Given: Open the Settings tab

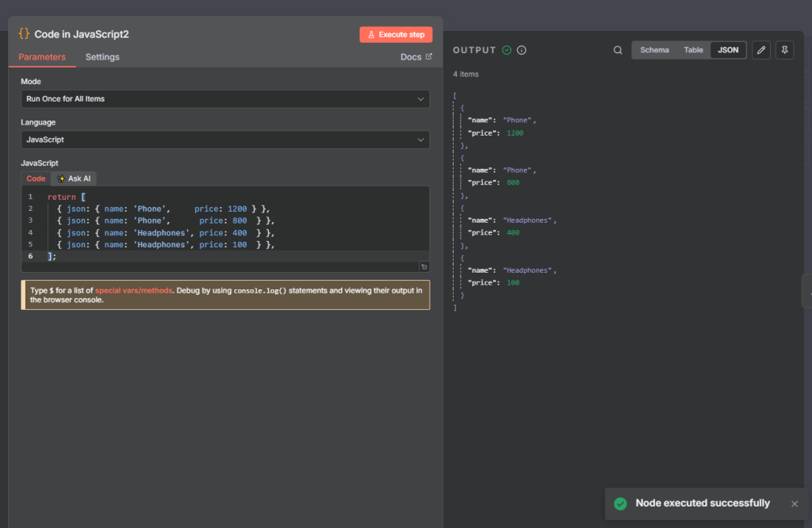Looking at the screenshot, I should (x=102, y=57).
